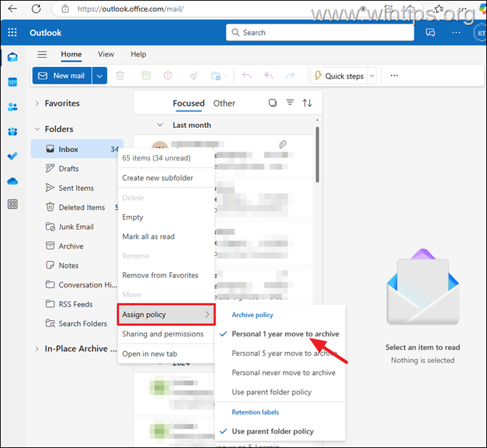Click the Archive icon in toolbar

[x=146, y=76]
